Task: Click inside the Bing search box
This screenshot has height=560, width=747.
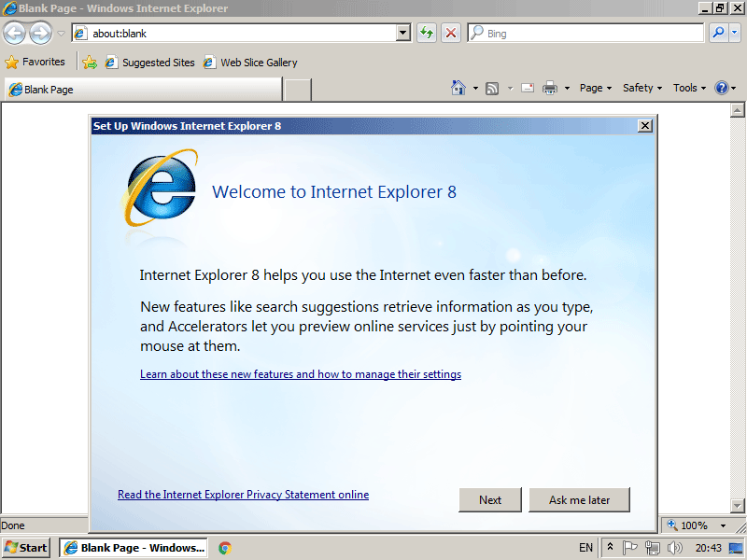Action: [x=586, y=34]
